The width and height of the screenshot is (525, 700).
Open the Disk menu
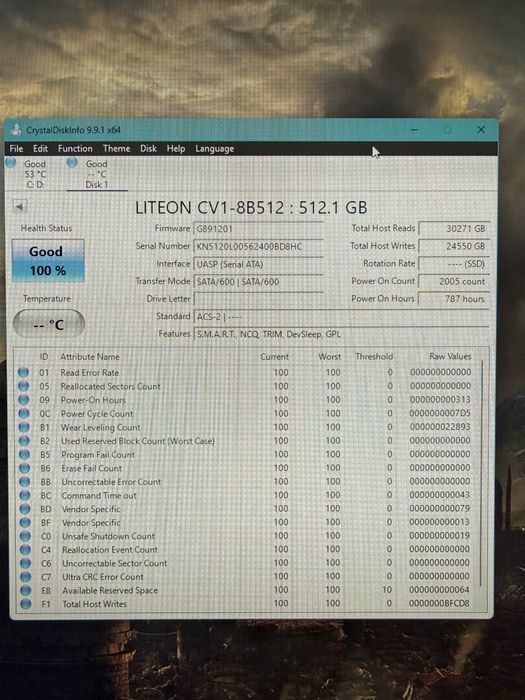tap(148, 149)
